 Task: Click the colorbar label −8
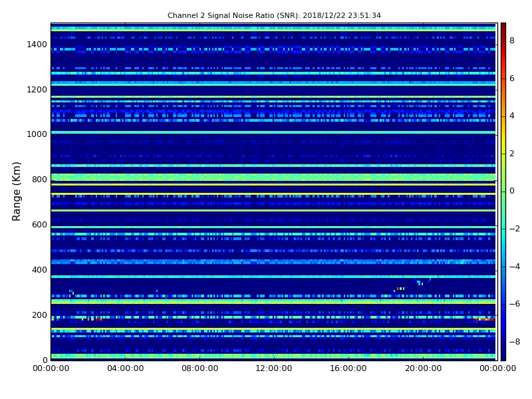pyautogui.click(x=515, y=342)
